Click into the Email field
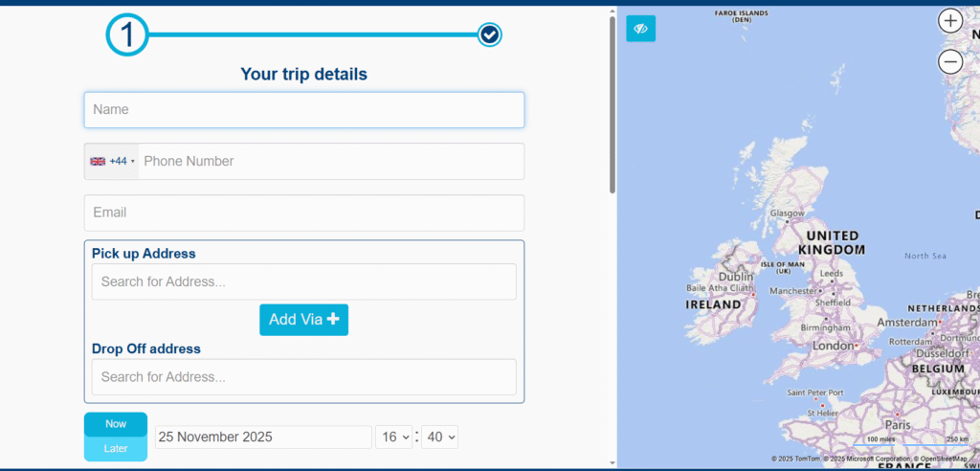Image resolution: width=980 pixels, height=471 pixels. point(303,213)
